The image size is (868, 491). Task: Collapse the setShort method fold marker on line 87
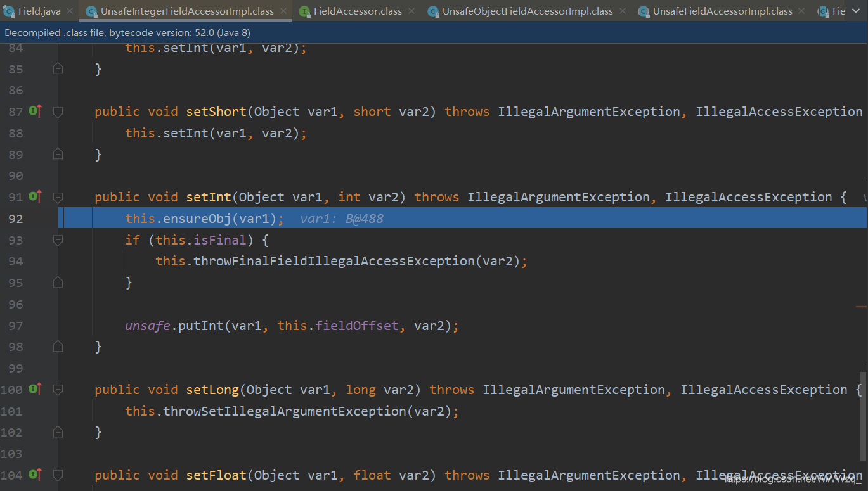click(58, 112)
